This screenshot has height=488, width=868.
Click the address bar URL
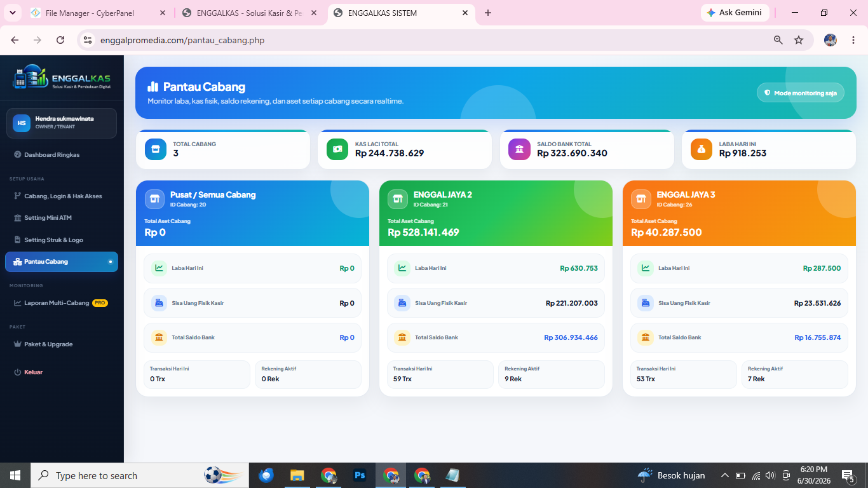(x=182, y=40)
